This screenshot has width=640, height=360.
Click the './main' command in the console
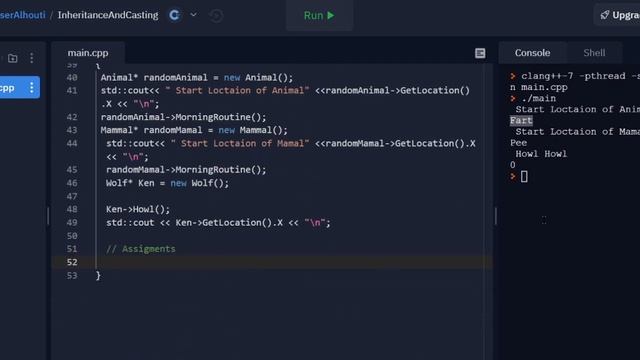click(538, 98)
